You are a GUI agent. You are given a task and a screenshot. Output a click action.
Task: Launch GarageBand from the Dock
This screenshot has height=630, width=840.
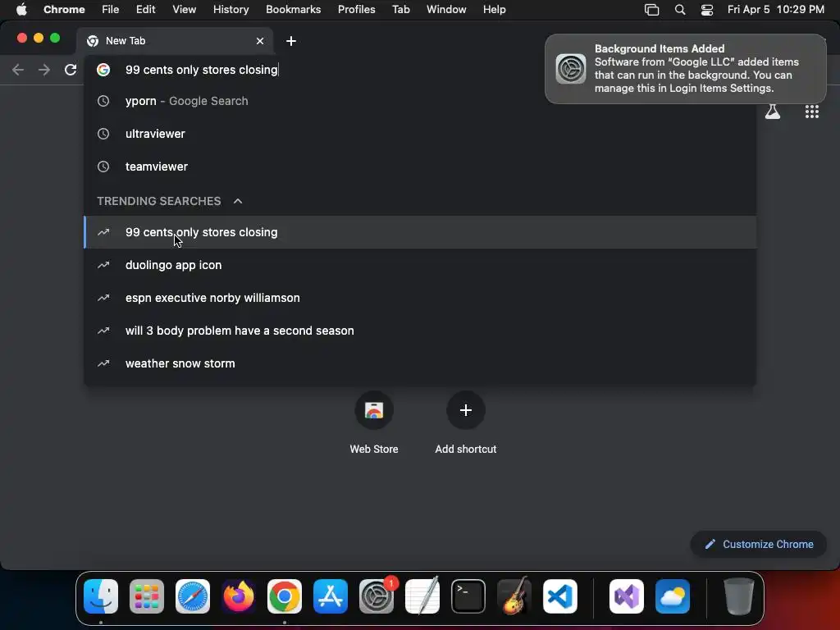(x=514, y=596)
